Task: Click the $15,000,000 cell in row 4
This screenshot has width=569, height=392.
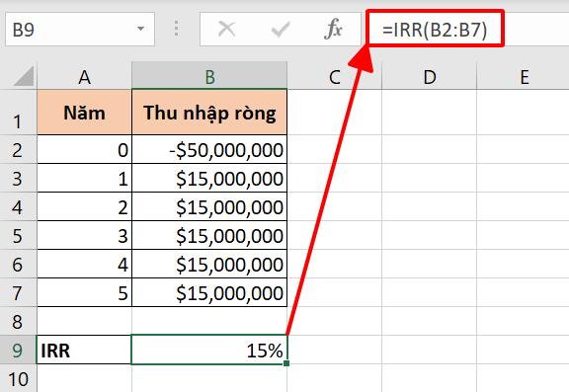Action: [x=209, y=206]
